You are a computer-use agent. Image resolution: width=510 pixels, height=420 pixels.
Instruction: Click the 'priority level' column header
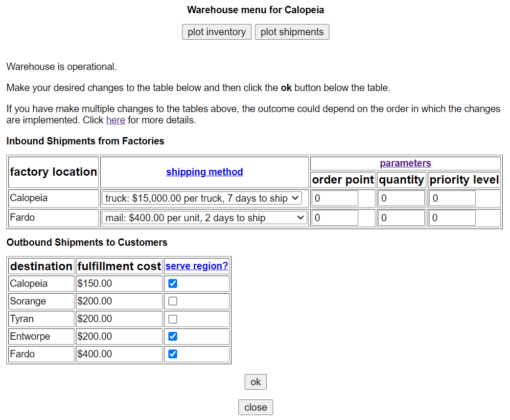tap(464, 180)
